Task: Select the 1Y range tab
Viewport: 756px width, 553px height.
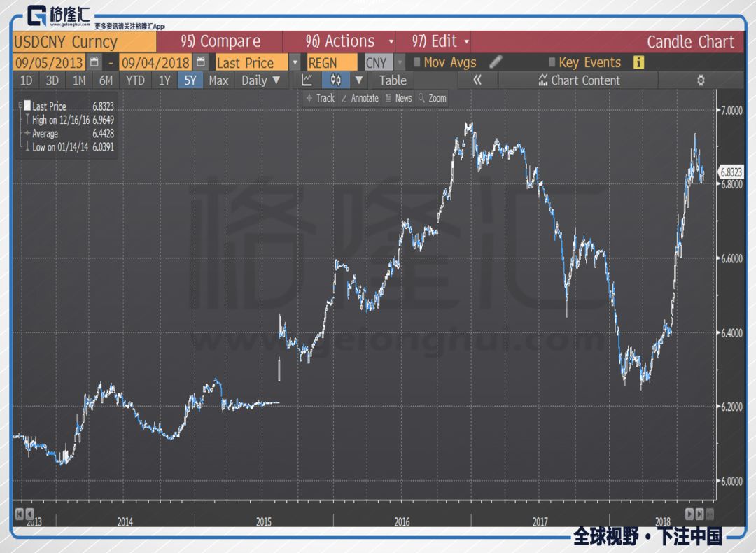Action: click(x=164, y=80)
